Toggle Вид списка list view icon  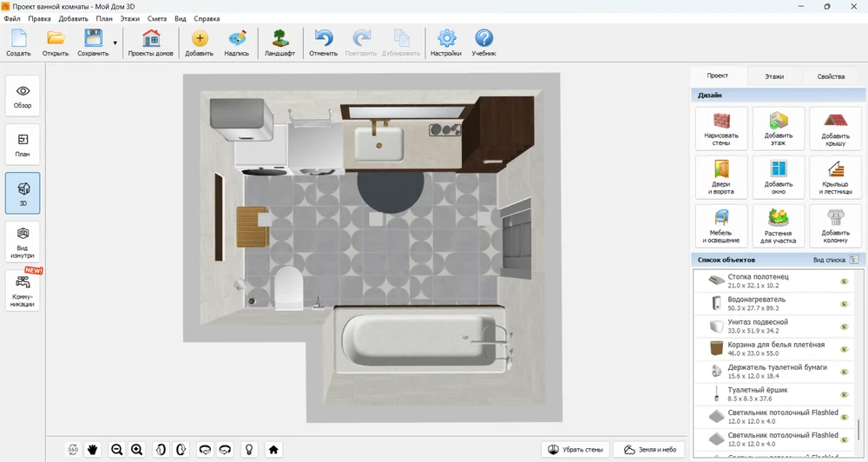point(853,260)
